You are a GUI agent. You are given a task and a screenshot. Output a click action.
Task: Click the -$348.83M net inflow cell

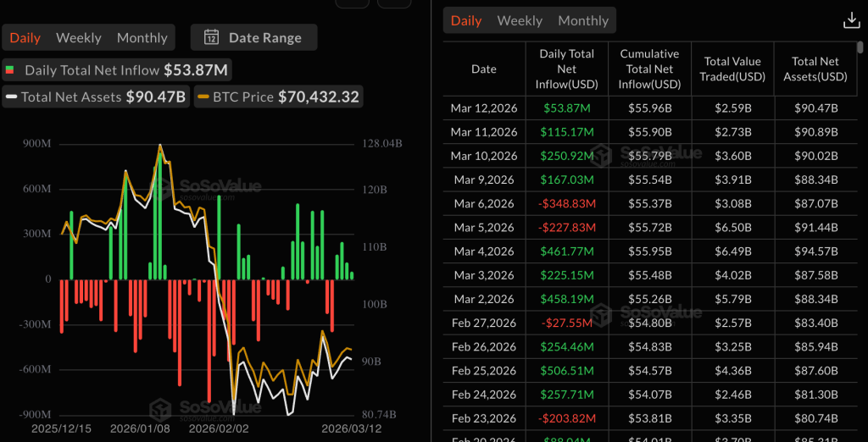[x=566, y=204]
